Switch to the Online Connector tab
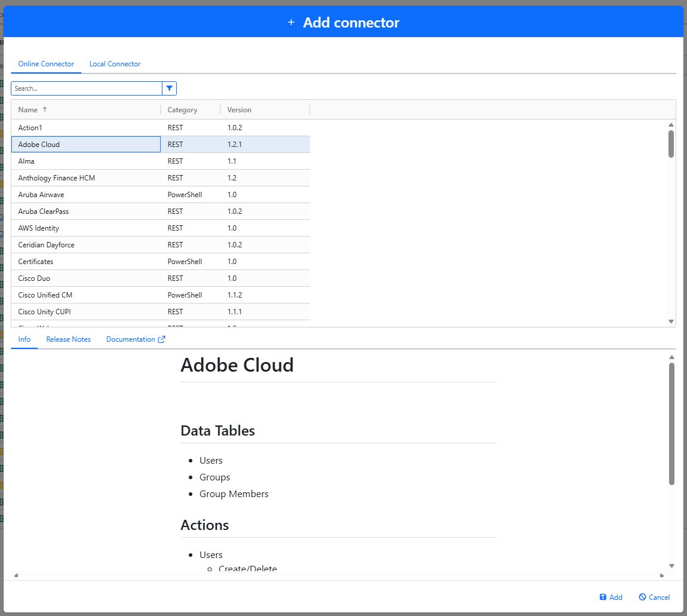687x616 pixels. point(46,64)
